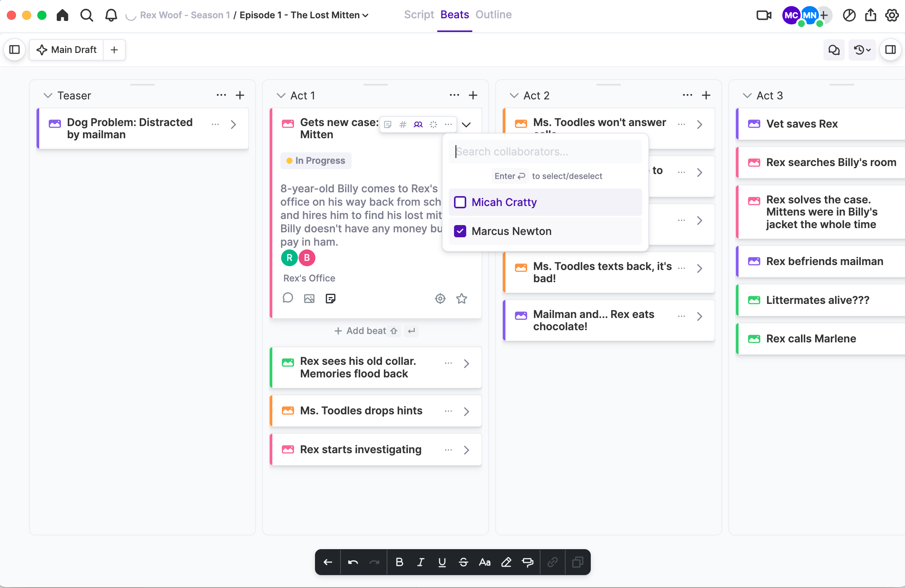Click Add beat button
905x588 pixels.
click(x=360, y=331)
